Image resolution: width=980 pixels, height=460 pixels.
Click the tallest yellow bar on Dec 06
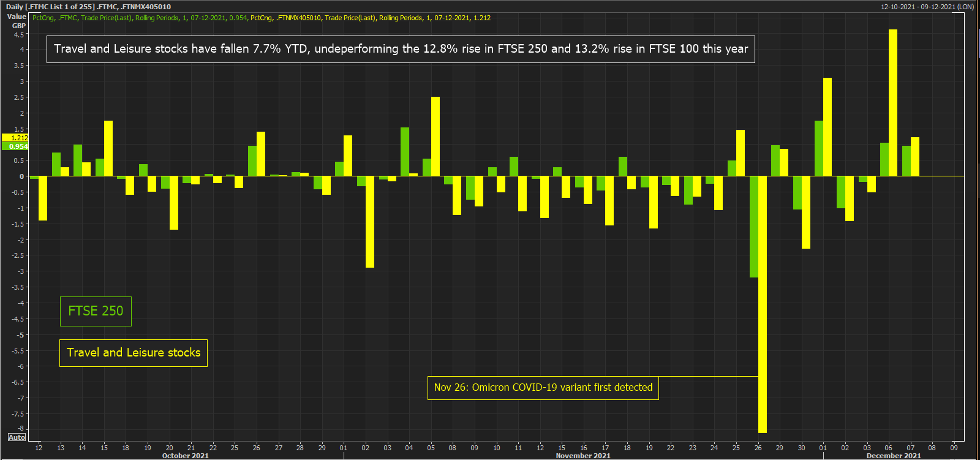(x=893, y=103)
